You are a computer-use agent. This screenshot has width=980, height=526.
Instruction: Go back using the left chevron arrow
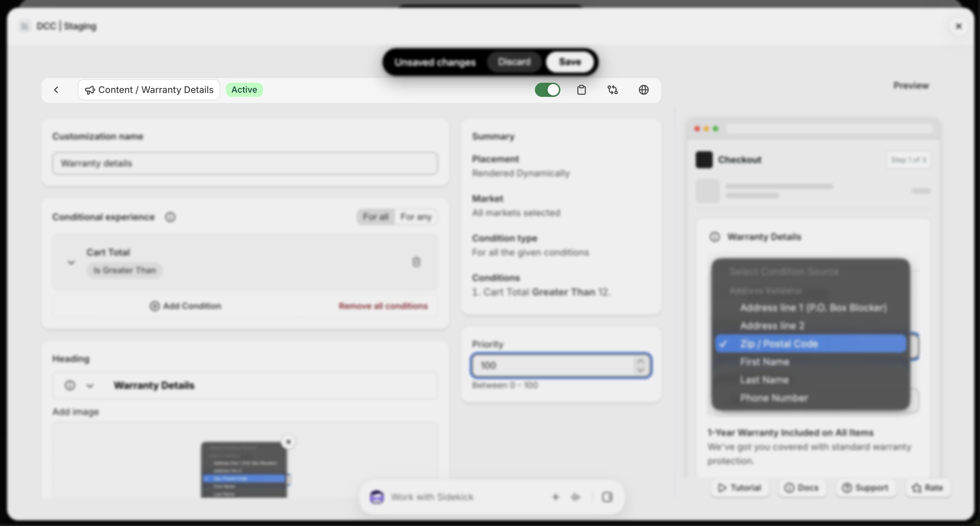(x=56, y=90)
